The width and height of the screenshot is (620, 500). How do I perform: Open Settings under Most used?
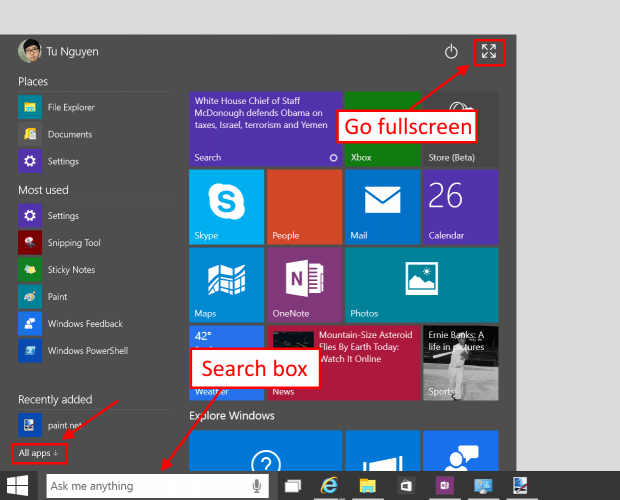point(94,216)
